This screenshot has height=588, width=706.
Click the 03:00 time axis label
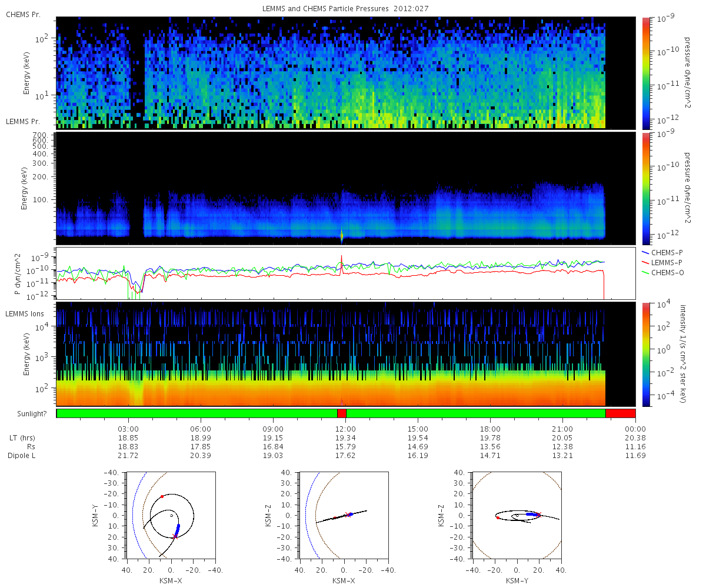click(128, 429)
